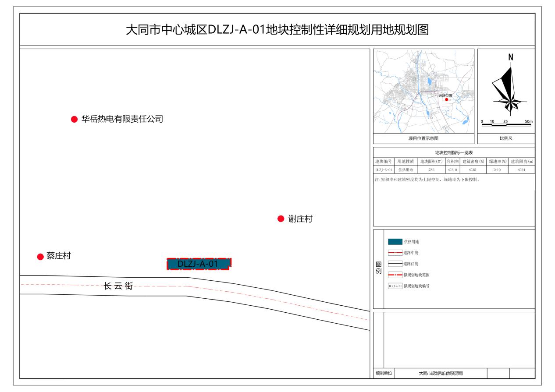Click the 道路中线 legend line symbol
555x392 pixels.
(x=395, y=253)
